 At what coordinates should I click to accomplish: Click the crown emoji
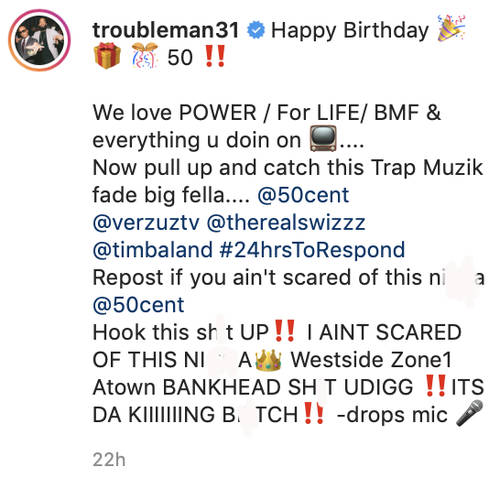point(268,360)
